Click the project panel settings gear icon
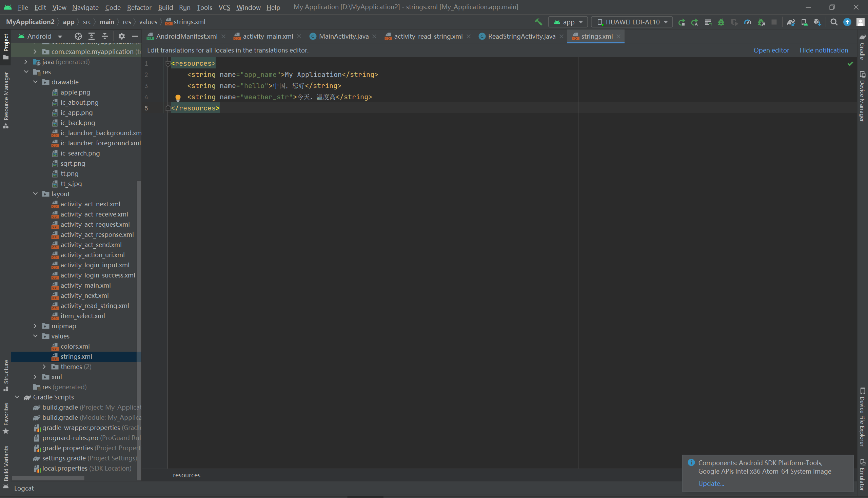868x498 pixels. [121, 36]
